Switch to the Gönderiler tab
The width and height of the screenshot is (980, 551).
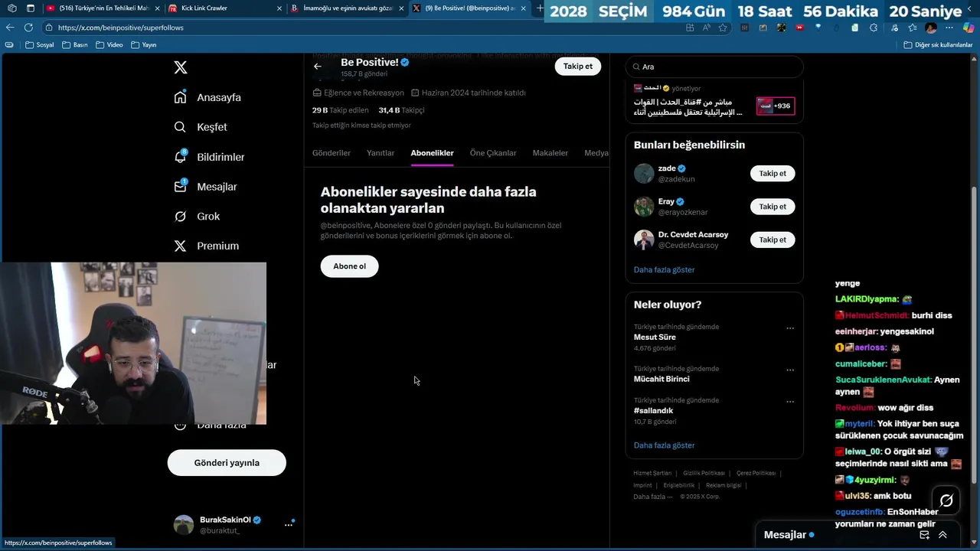point(332,153)
